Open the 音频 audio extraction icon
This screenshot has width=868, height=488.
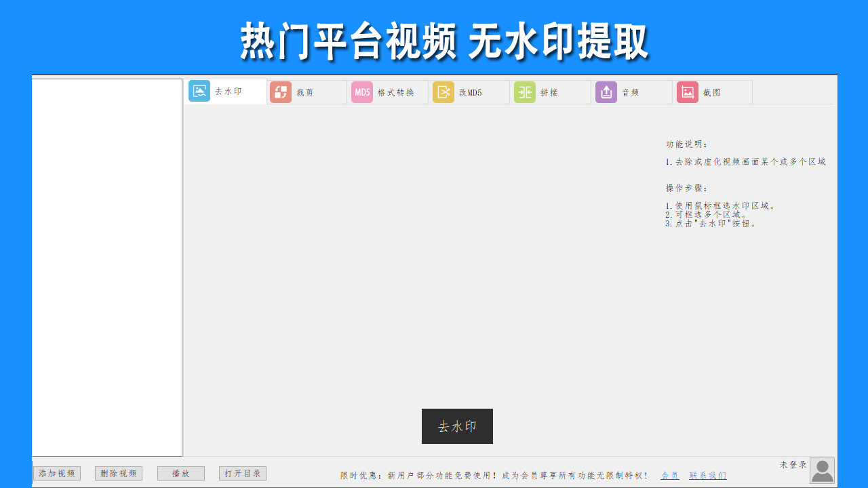tap(606, 91)
